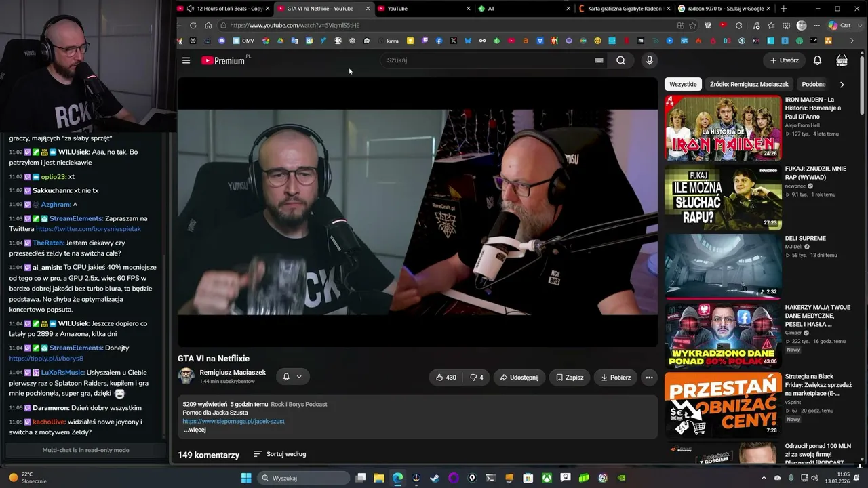Switch to radeon 9070 tx Google tab
Image resolution: width=868 pixels, height=488 pixels.
(x=726, y=9)
